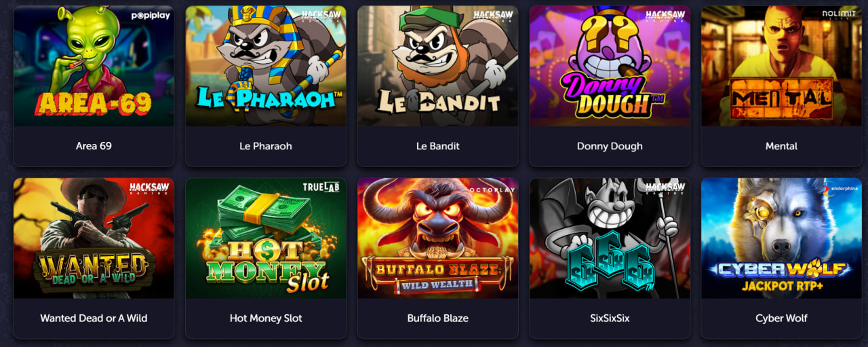Open Donny Dough game cover

point(610,66)
